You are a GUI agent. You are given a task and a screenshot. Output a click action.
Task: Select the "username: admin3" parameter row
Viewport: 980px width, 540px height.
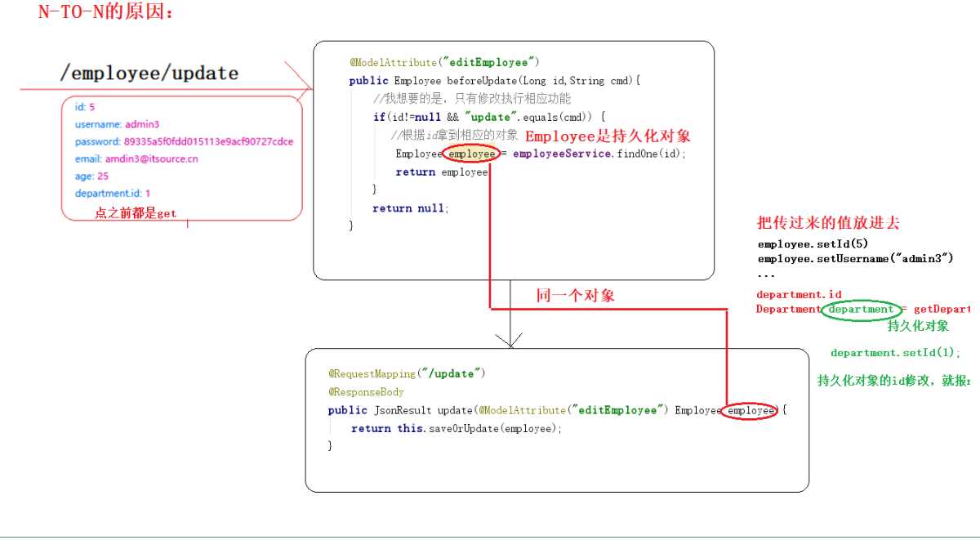tap(117, 124)
